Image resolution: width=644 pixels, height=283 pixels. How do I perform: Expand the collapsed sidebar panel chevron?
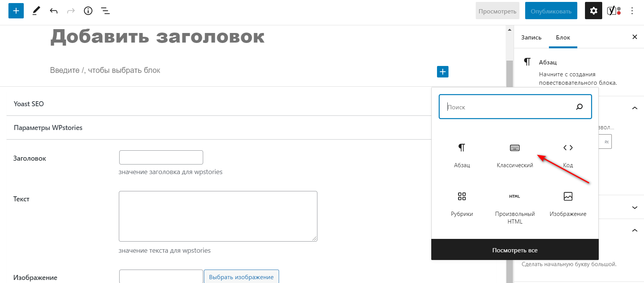coord(635,207)
